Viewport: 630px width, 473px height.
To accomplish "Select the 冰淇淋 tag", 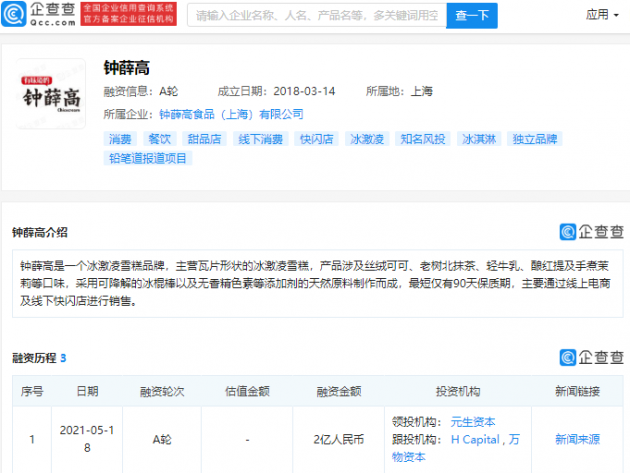I will [479, 139].
